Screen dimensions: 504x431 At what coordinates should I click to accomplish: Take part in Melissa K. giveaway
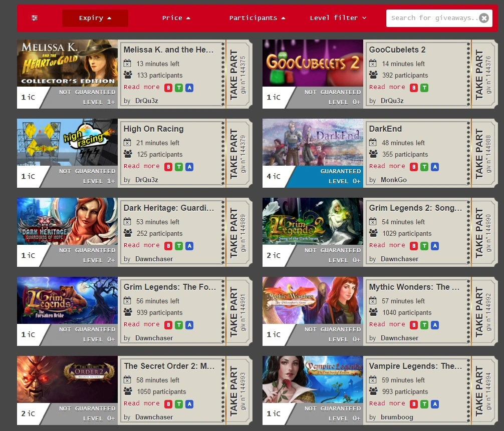click(x=233, y=74)
